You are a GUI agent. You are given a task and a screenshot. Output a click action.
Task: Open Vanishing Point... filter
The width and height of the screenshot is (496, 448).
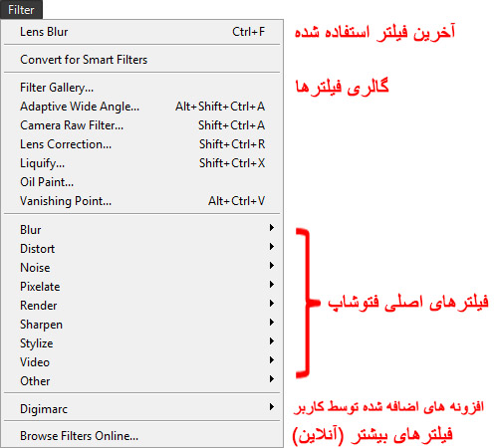142,201
